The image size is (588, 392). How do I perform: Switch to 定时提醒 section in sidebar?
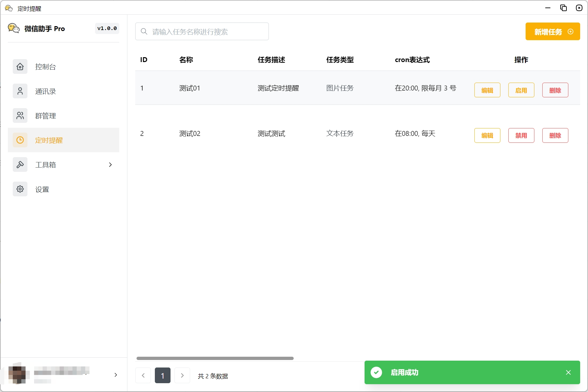click(49, 140)
